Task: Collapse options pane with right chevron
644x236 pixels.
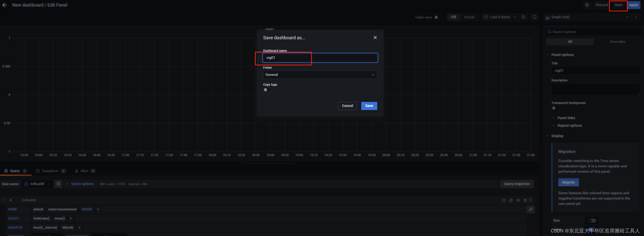Action: (636, 17)
